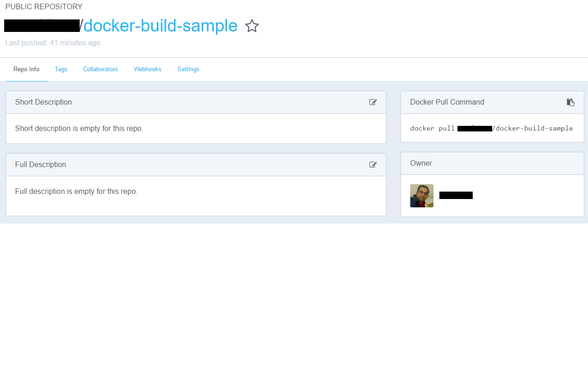588x367 pixels.
Task: Edit the Short Description with pencil icon
Action: coord(373,102)
